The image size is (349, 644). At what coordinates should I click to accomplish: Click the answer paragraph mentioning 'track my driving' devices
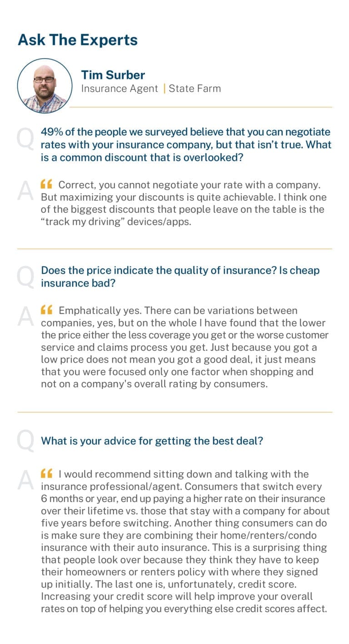tap(184, 204)
